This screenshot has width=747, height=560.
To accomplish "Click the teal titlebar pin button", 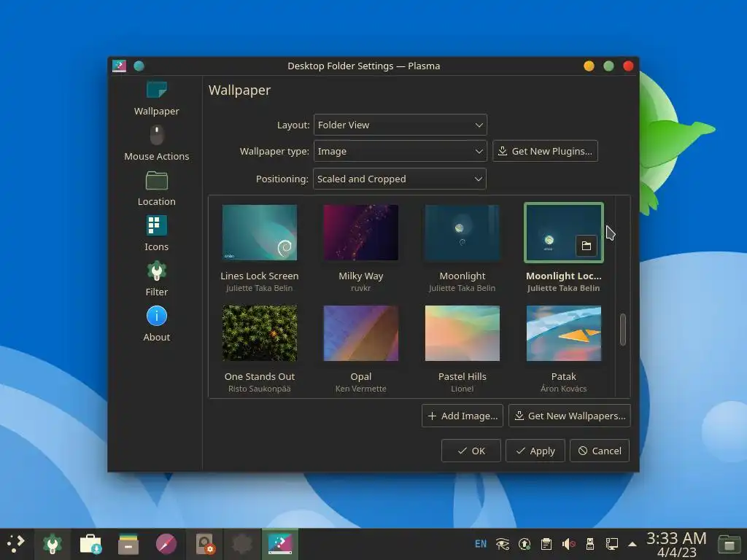I will (x=139, y=66).
